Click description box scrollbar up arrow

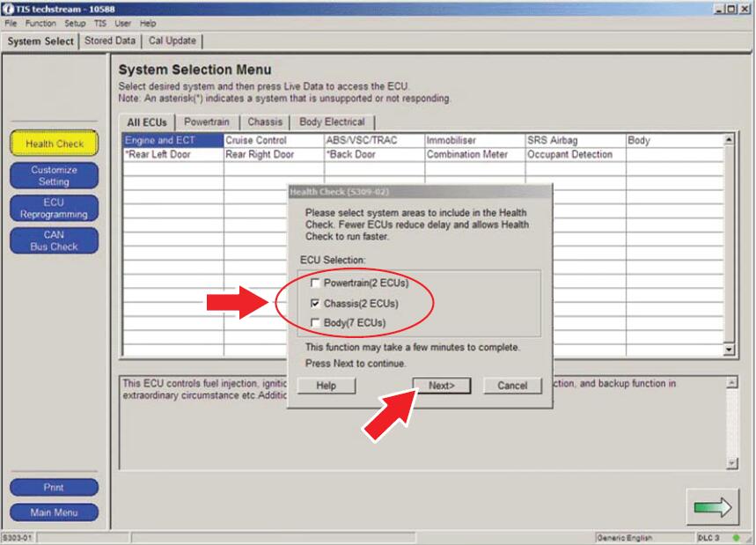pos(732,383)
